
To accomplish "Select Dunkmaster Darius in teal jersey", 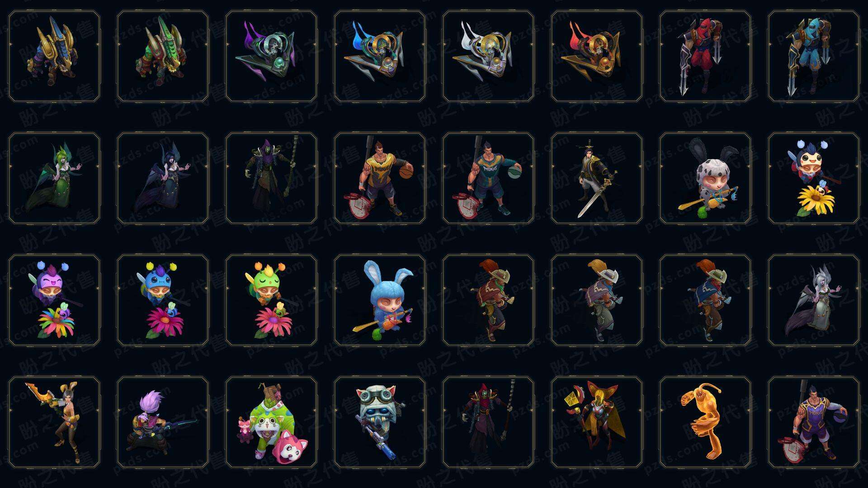I will [x=488, y=178].
